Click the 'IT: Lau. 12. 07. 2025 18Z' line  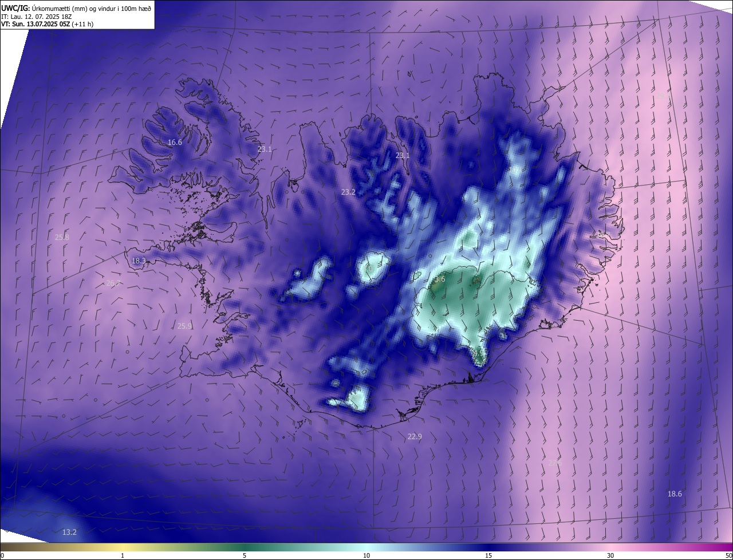click(x=37, y=17)
